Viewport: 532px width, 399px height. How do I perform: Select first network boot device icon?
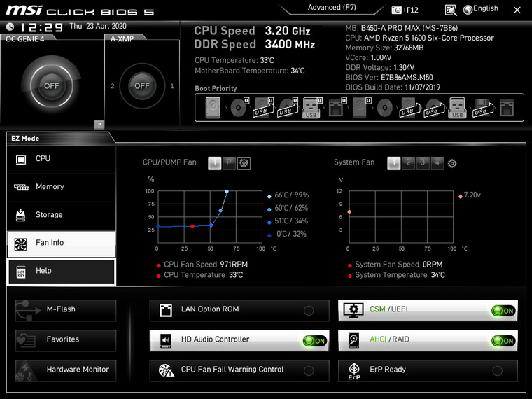pyautogui.click(x=337, y=107)
